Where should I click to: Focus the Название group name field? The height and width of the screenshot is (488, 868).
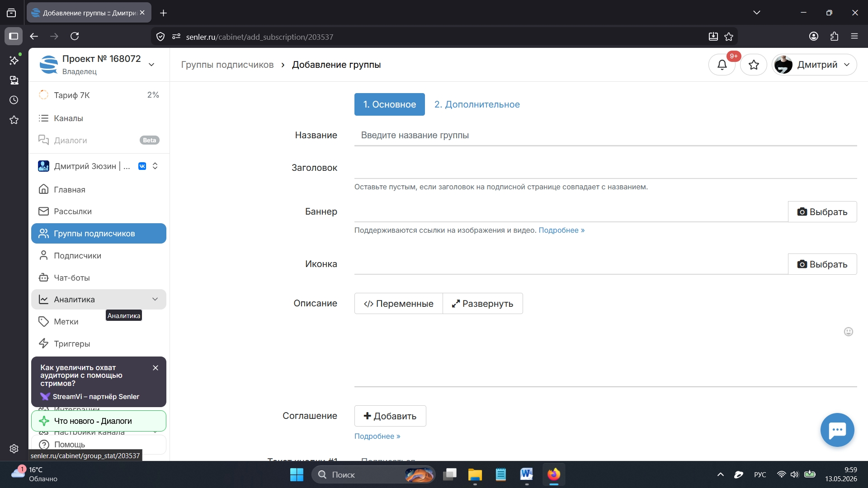tap(605, 135)
